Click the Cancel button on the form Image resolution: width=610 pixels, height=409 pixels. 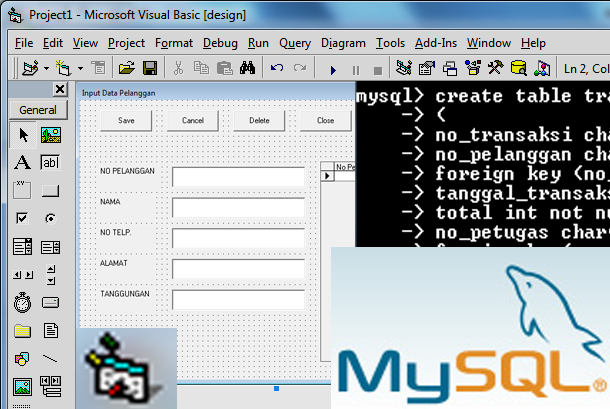[193, 121]
